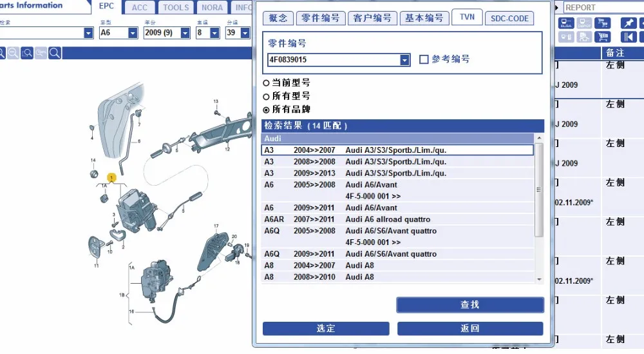Select row A8 2004>>2007 Audi A8

click(x=397, y=265)
